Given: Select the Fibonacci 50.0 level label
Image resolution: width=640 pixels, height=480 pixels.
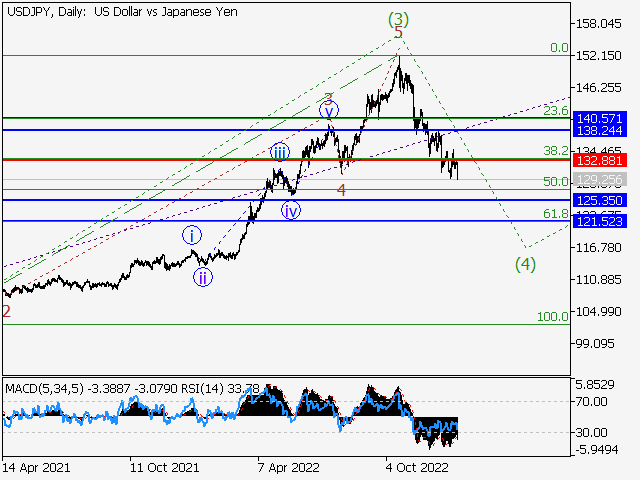Looking at the screenshot, I should (x=556, y=181).
